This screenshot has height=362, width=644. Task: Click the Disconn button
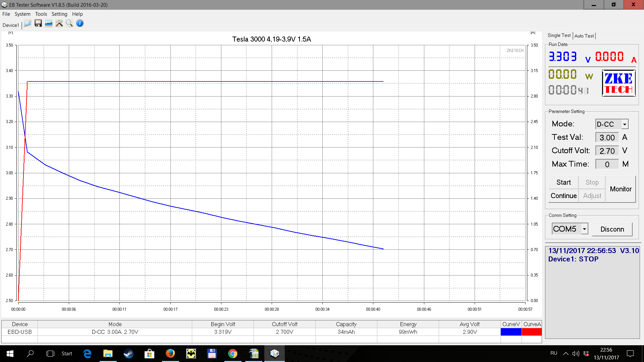(612, 229)
